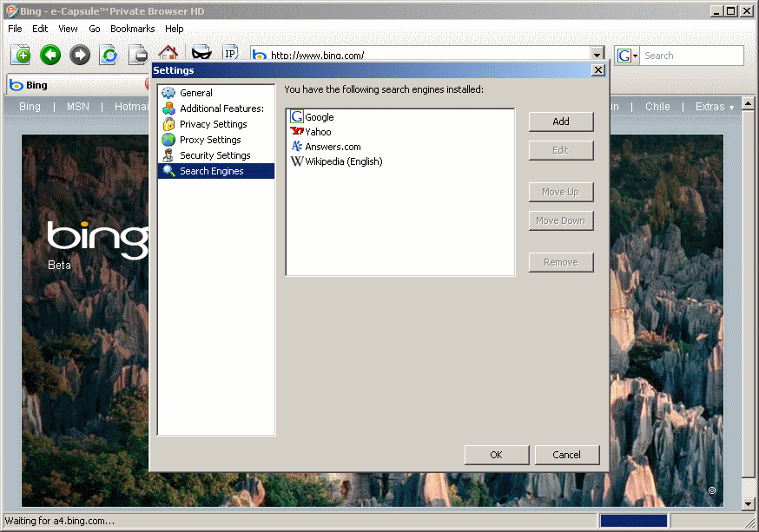Expand the search engine selector arrow
Viewport: 759px width, 532px height.
[x=635, y=56]
